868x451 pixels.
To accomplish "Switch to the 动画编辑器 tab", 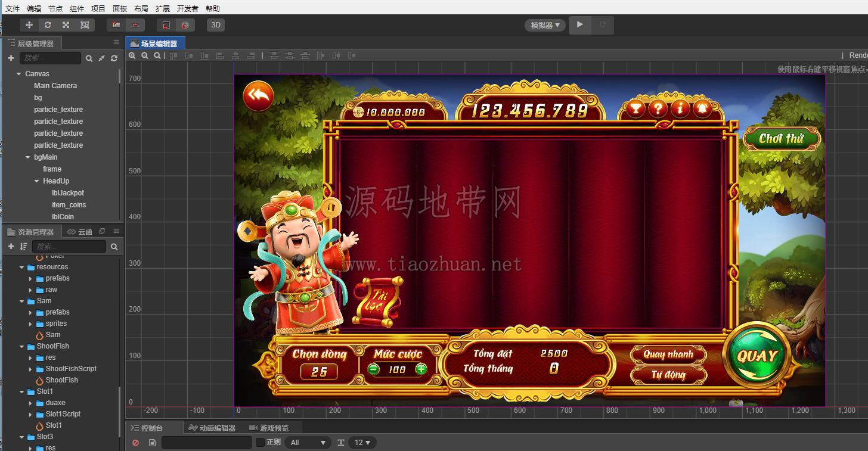I will click(212, 428).
